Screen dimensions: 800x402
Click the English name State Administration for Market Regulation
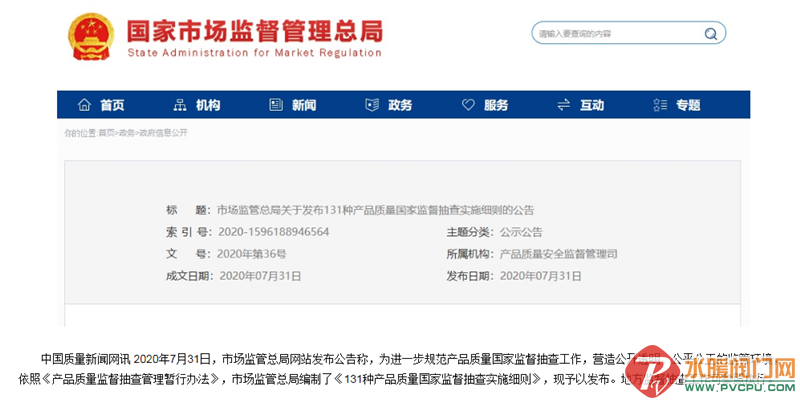[254, 53]
